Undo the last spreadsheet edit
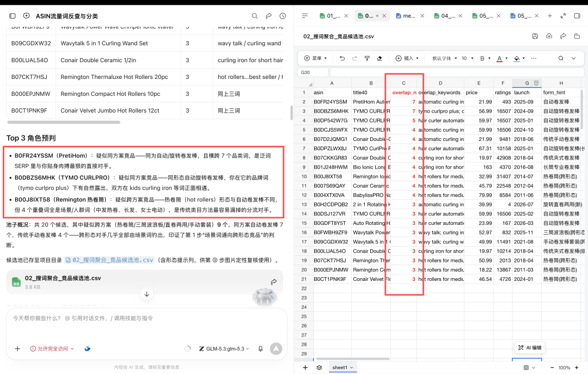This screenshot has width=588, height=374. click(x=342, y=58)
